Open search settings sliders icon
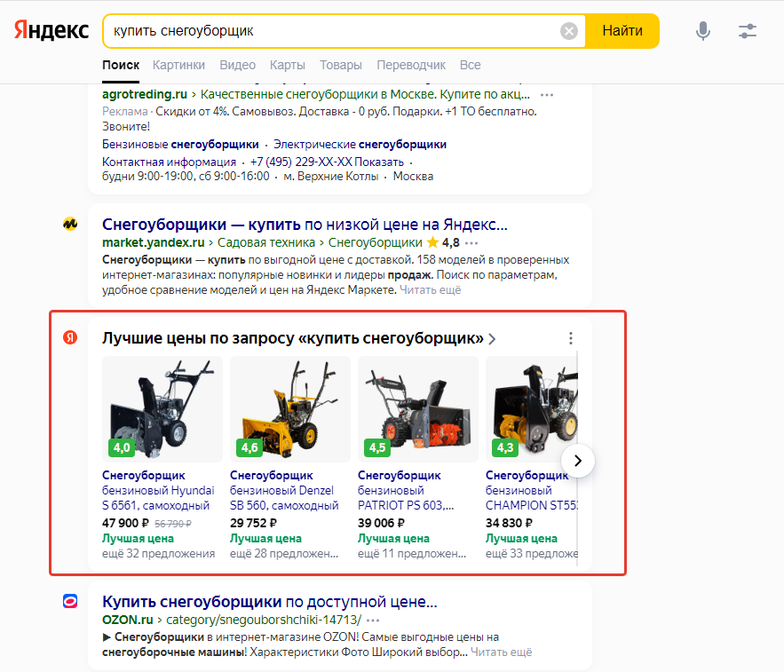Image resolution: width=784 pixels, height=672 pixels. pyautogui.click(x=748, y=31)
